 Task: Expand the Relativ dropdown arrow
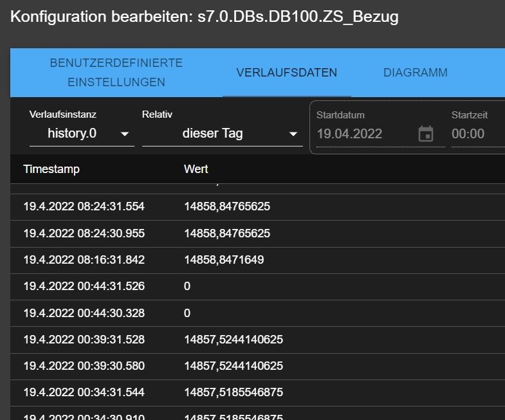tap(293, 134)
